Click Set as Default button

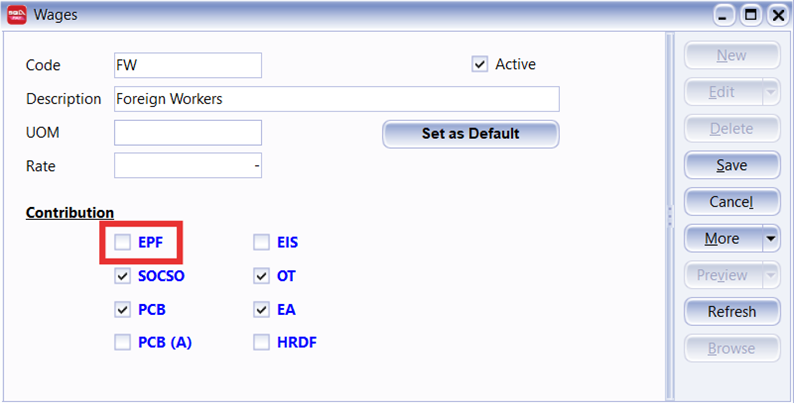[x=470, y=134]
